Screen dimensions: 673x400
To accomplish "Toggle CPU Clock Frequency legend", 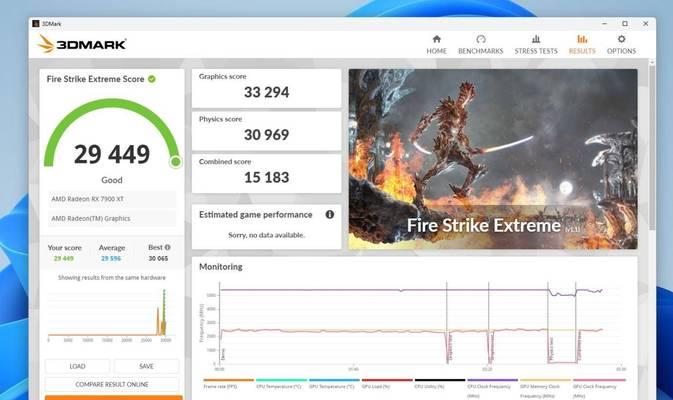I will click(x=492, y=388).
